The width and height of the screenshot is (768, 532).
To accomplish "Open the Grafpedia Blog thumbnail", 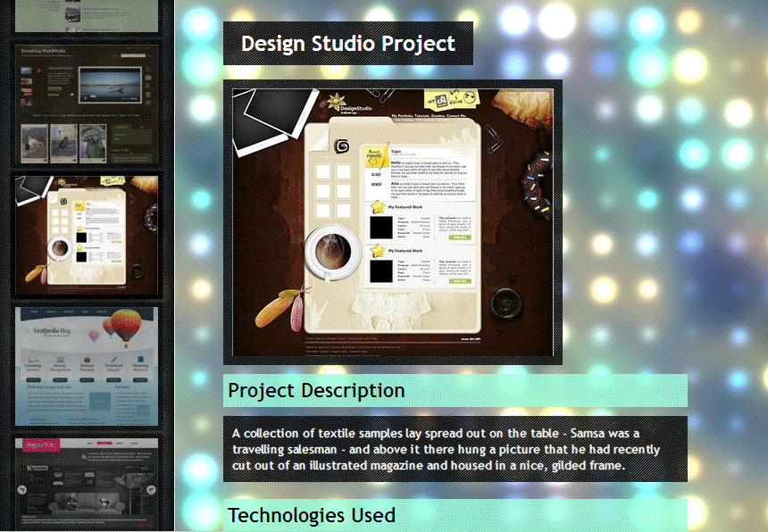I will (x=87, y=366).
